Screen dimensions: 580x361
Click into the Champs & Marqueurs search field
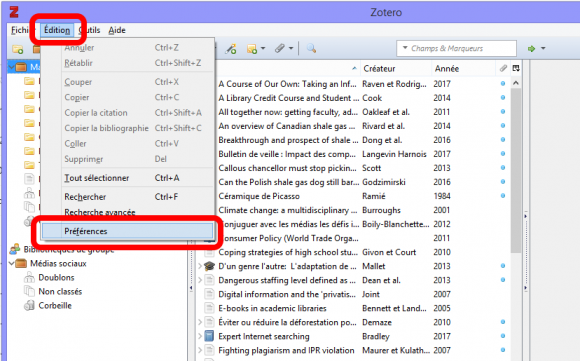(456, 48)
